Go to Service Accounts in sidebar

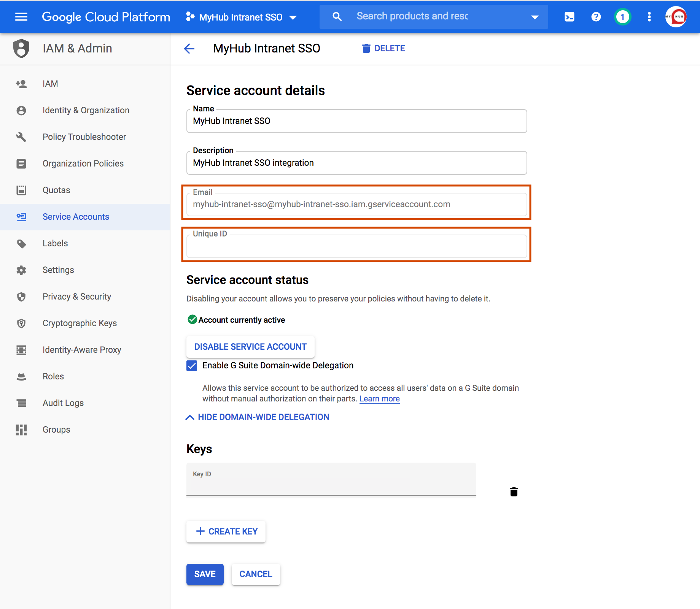pos(76,217)
